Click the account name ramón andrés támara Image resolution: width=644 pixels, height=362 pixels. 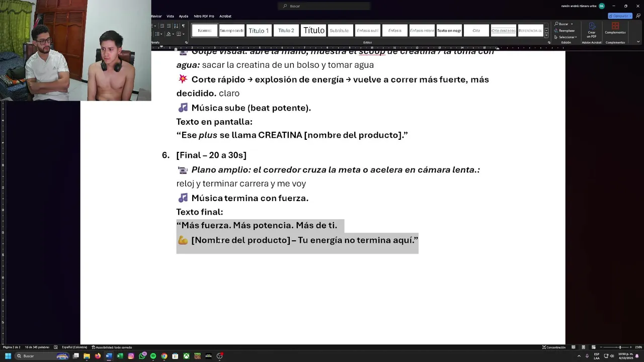[x=579, y=6]
